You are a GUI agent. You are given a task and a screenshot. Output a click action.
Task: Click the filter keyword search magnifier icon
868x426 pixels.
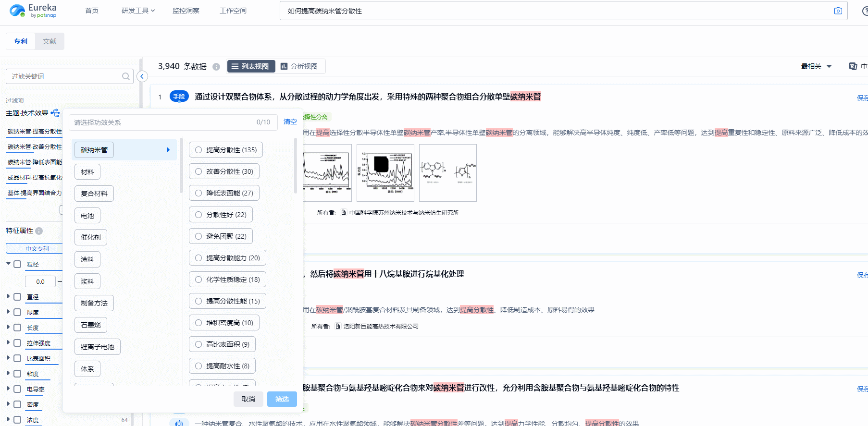click(125, 76)
